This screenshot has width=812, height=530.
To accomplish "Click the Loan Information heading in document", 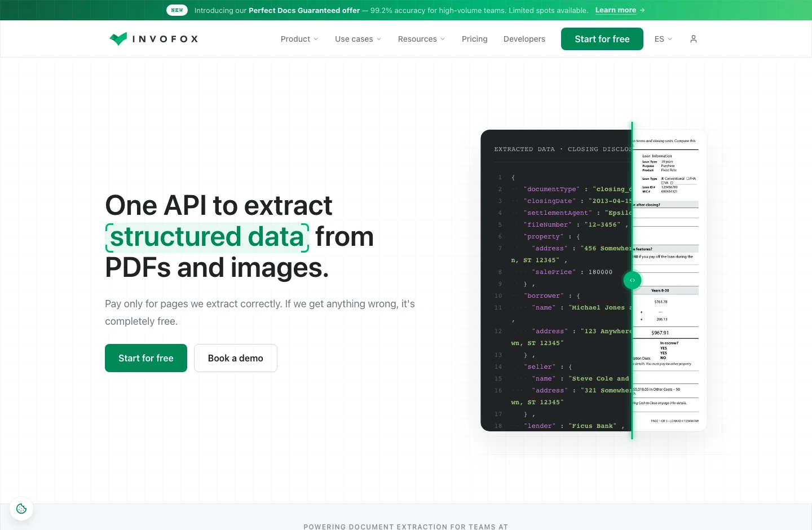I will (657, 156).
